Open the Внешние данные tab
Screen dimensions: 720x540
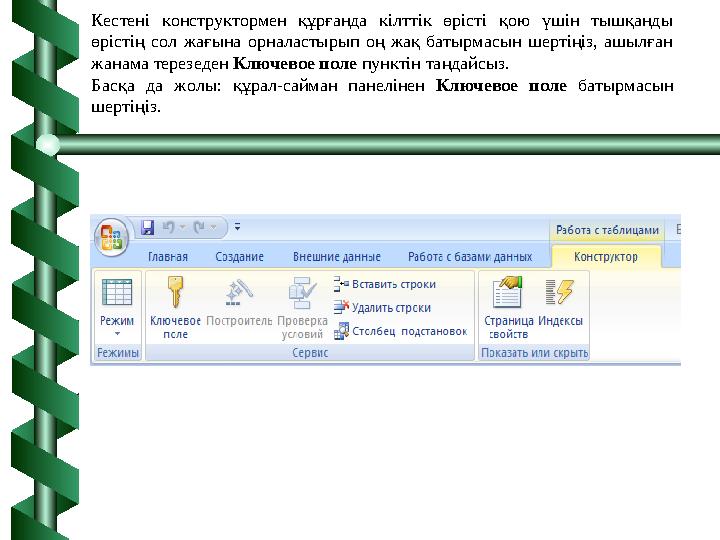337,257
